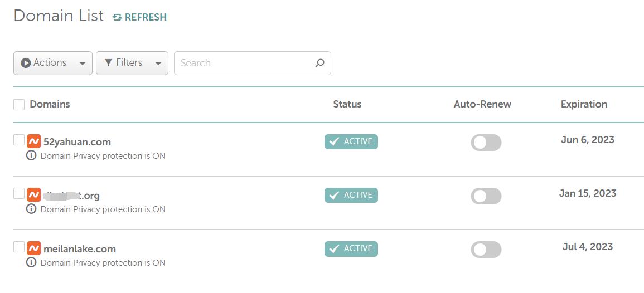This screenshot has width=644, height=293.
Task: Click the refresh arrows icon
Action: 117,17
